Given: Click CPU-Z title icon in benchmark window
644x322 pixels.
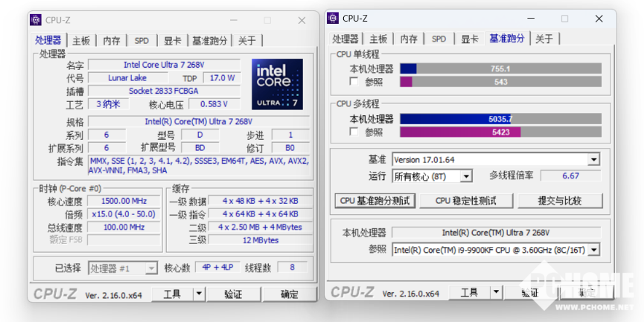Looking at the screenshot, I should (x=333, y=18).
